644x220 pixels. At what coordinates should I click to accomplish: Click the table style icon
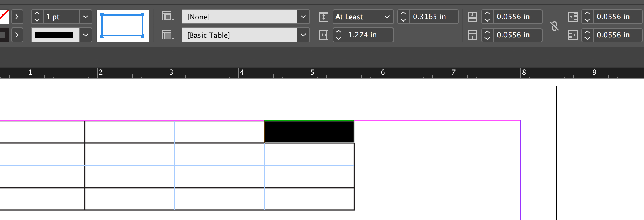pyautogui.click(x=168, y=35)
